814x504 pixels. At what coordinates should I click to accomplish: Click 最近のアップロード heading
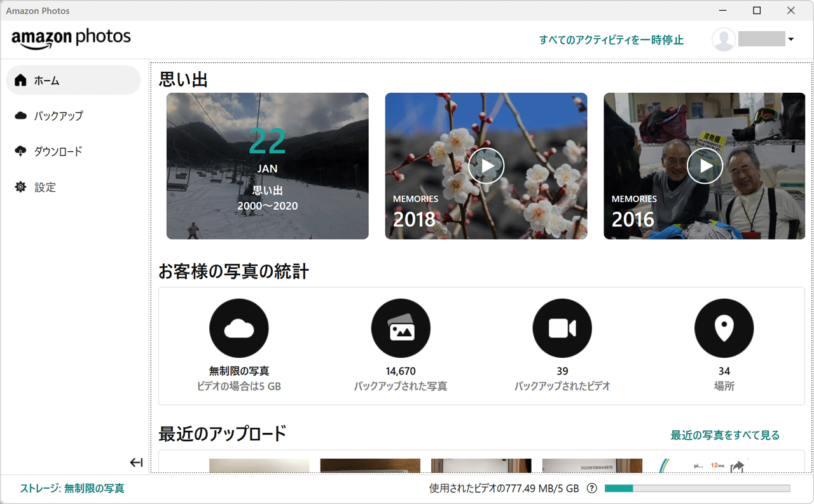click(x=223, y=434)
